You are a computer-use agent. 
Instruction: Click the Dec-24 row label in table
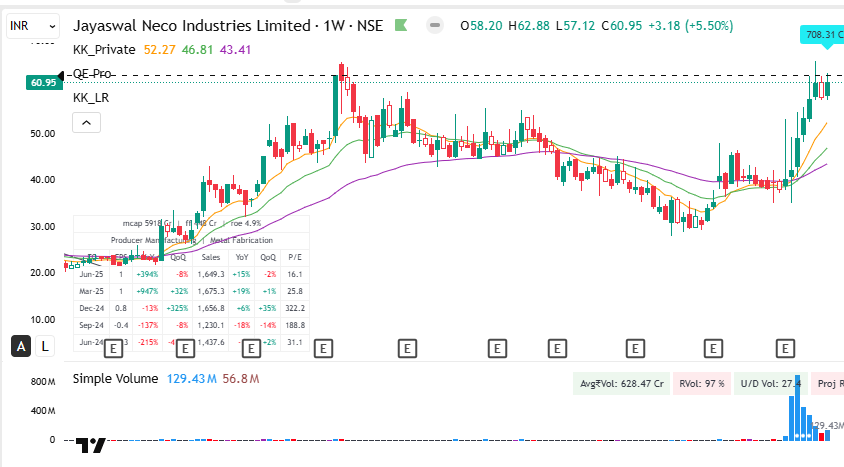coord(92,308)
